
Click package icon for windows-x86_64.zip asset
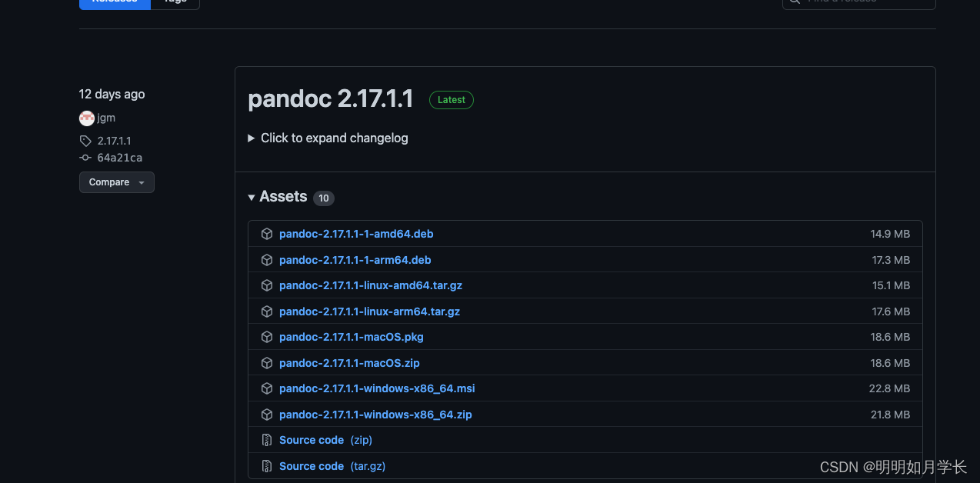coord(267,415)
